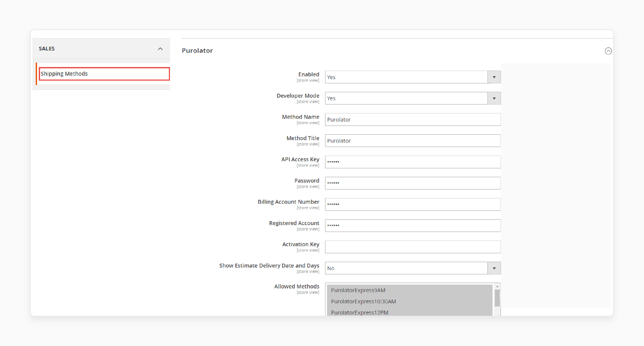
Task: Open the Developer Mode dropdown
Action: tap(412, 98)
